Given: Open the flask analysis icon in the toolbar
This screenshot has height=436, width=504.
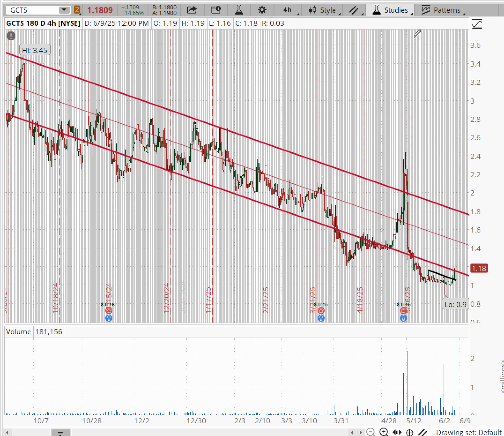Looking at the screenshot, I should [239, 10].
